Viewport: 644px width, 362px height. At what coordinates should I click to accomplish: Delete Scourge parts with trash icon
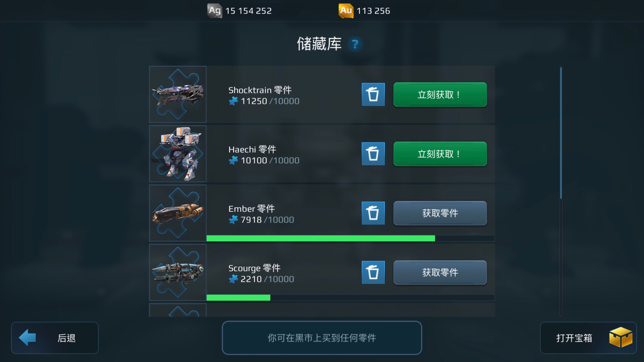coord(373,273)
